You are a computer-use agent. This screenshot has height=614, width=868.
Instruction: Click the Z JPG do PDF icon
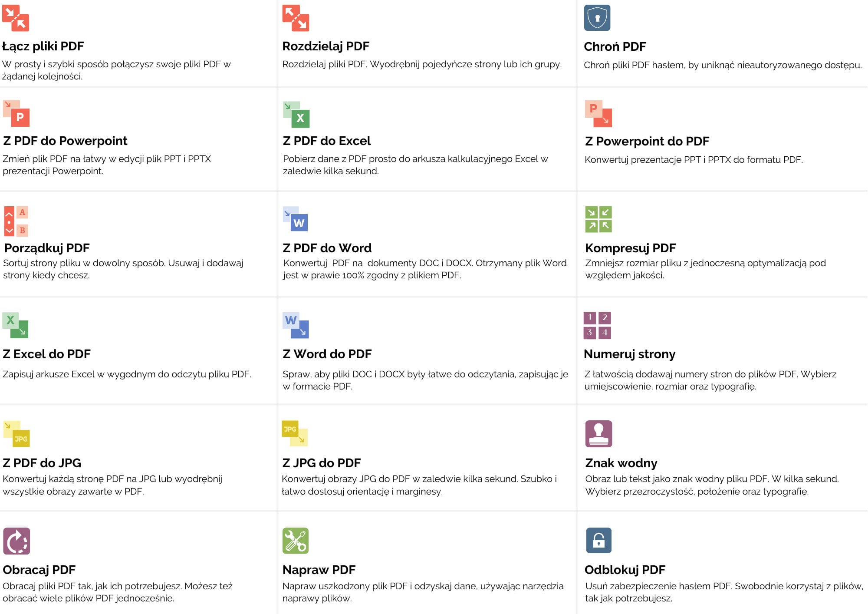(295, 433)
